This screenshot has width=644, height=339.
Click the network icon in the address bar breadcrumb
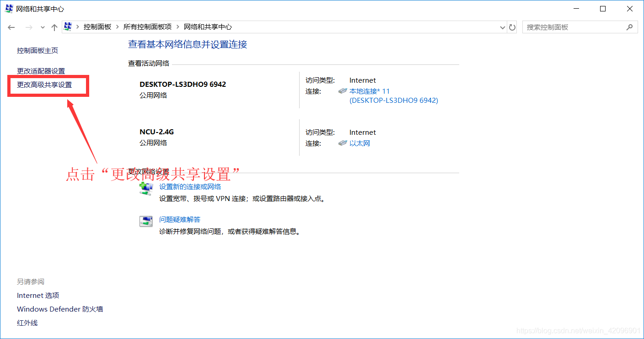pyautogui.click(x=68, y=26)
